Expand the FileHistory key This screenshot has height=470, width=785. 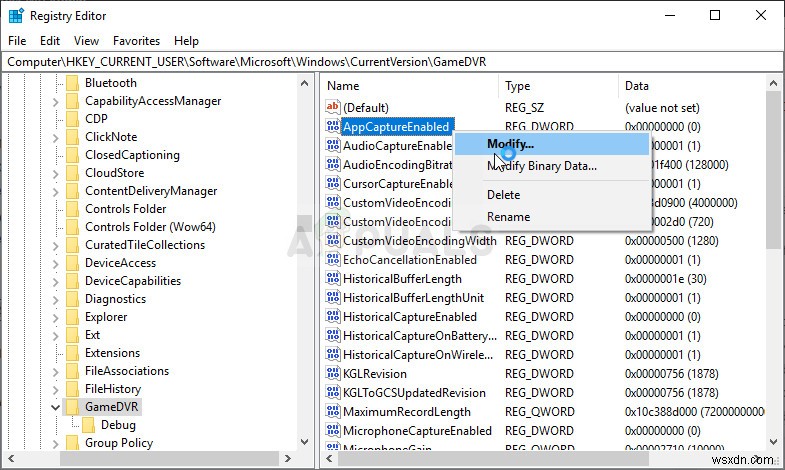56,390
